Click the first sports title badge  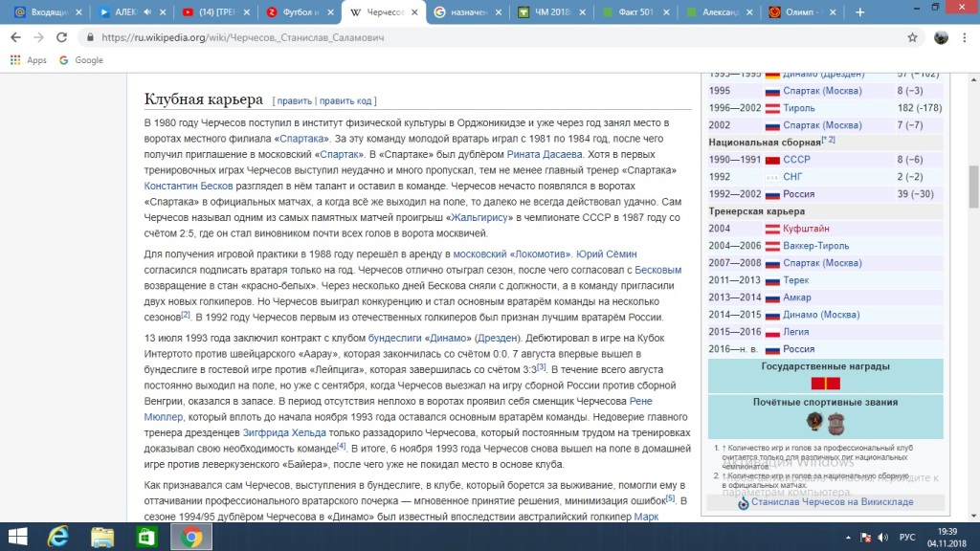[814, 422]
